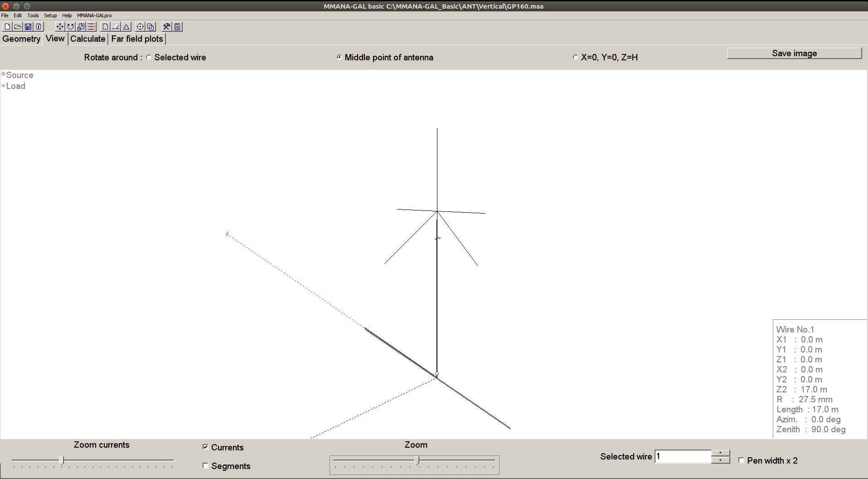Toggle the Segments checkbox
Viewport: 868px width, 479px height.
tap(205, 465)
